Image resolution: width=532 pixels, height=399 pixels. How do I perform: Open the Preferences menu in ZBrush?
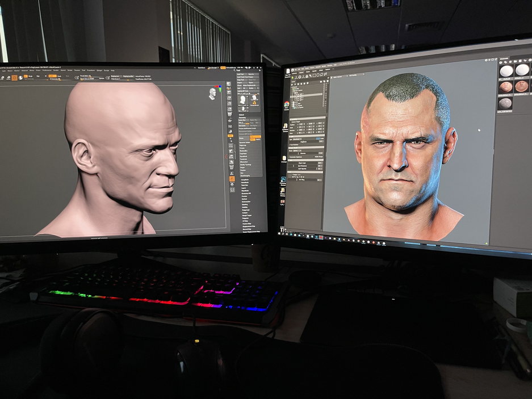(47, 70)
